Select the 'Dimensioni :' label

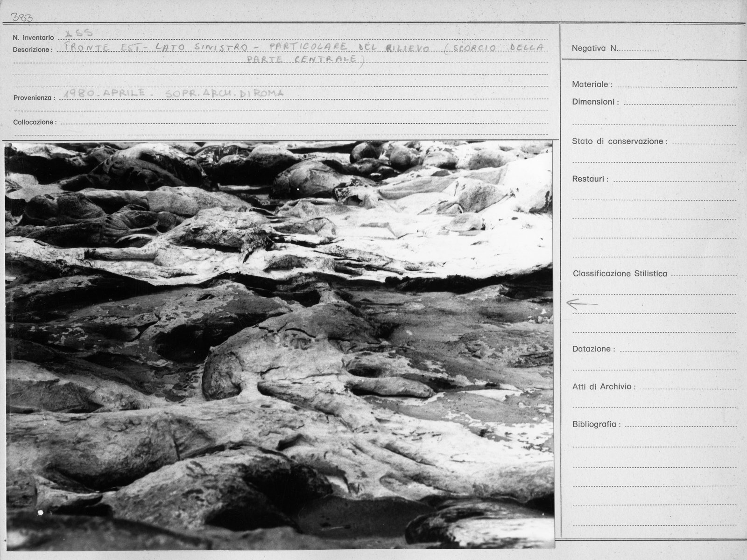(595, 102)
